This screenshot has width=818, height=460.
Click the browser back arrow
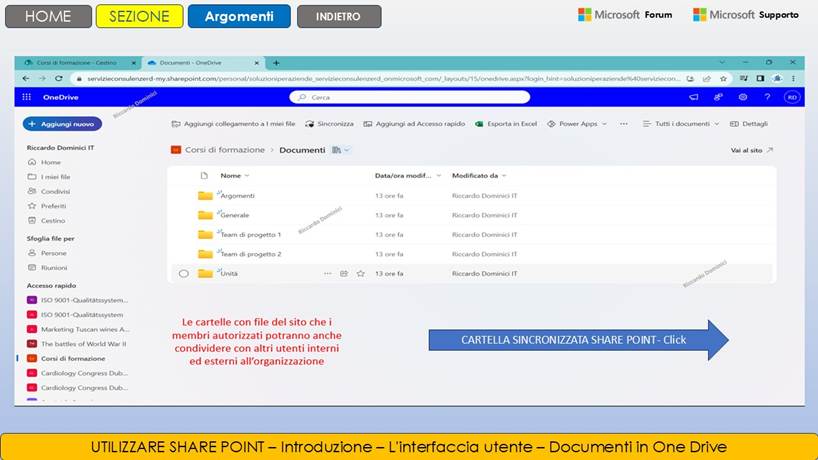(26, 78)
